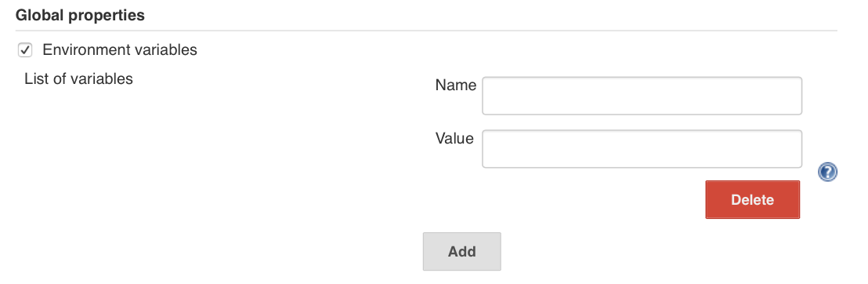Click the Name field label
868x284 pixels.
coord(456,85)
